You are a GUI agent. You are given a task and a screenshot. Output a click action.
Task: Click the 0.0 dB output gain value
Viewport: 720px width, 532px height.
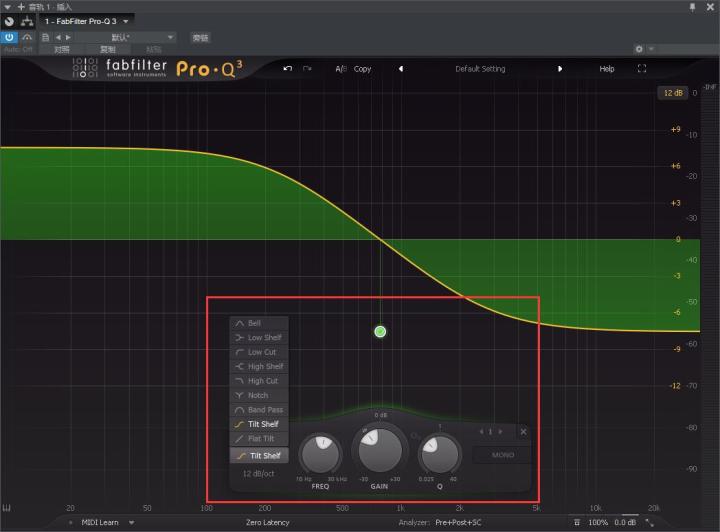pyautogui.click(x=625, y=522)
